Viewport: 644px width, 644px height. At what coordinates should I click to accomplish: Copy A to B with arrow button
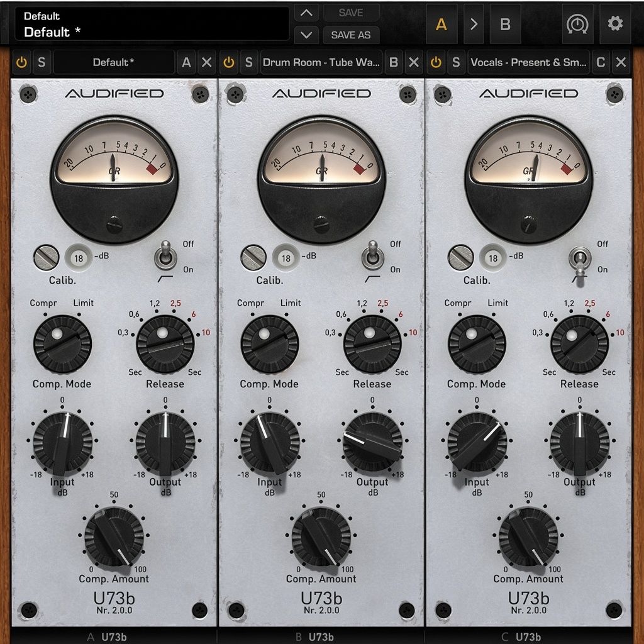coord(474,25)
